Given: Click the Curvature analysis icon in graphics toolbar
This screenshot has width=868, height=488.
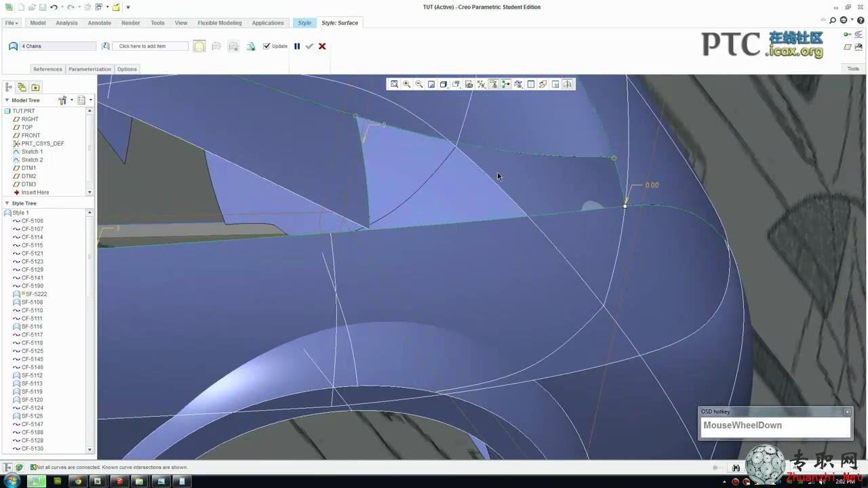Looking at the screenshot, I should 519,84.
